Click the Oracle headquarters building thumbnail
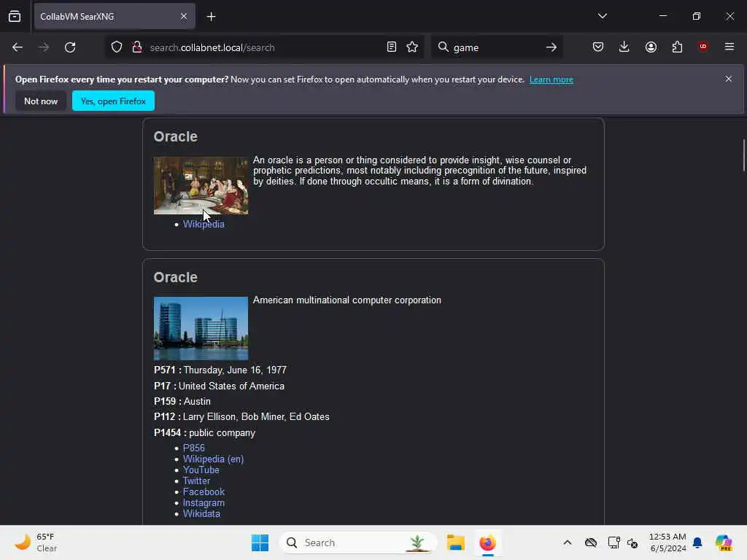The image size is (747, 560). tap(201, 329)
